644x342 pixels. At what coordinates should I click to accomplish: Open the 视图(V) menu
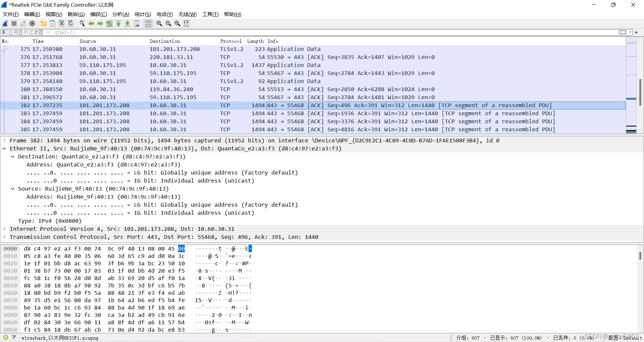[x=54, y=14]
